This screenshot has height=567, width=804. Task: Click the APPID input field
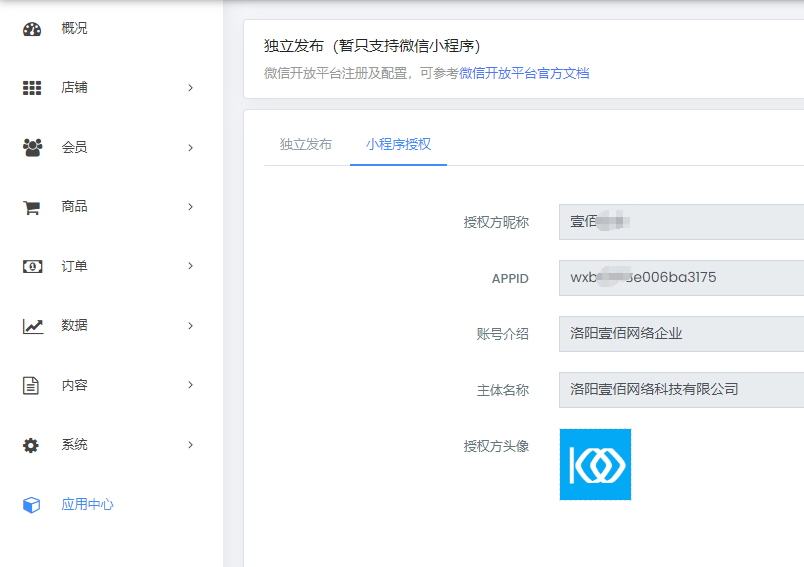pyautogui.click(x=680, y=278)
